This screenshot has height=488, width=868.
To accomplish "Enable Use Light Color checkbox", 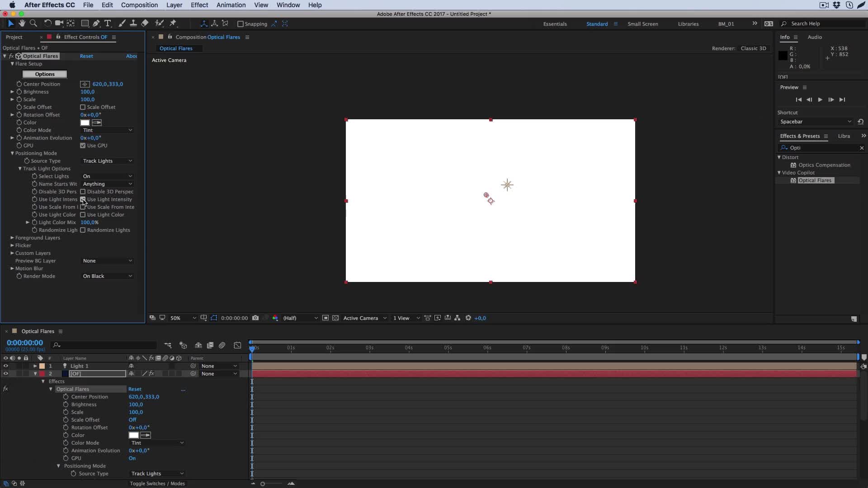I will 83,215.
